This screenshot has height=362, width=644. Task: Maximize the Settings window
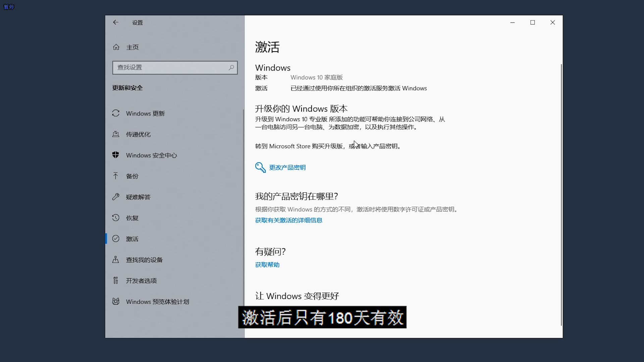(532, 22)
